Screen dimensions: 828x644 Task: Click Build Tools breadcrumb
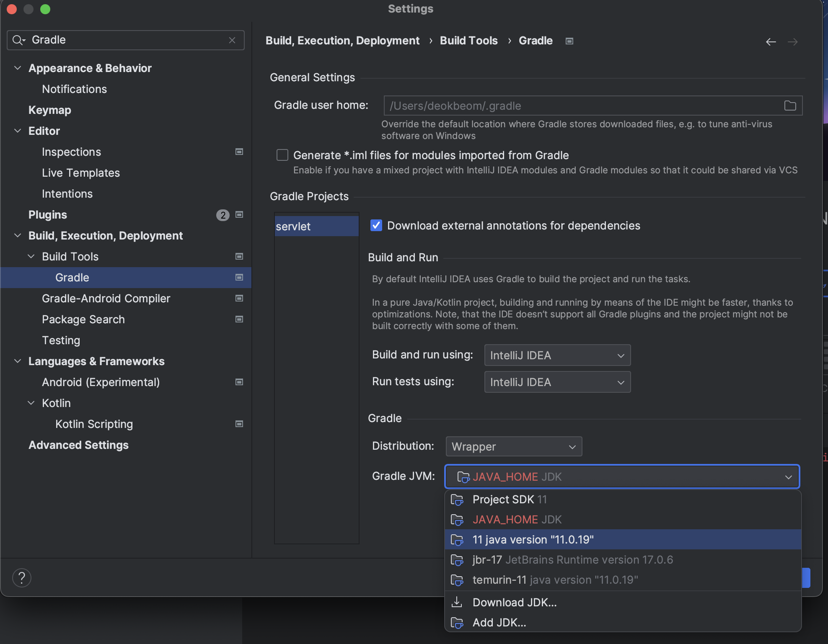[468, 41]
